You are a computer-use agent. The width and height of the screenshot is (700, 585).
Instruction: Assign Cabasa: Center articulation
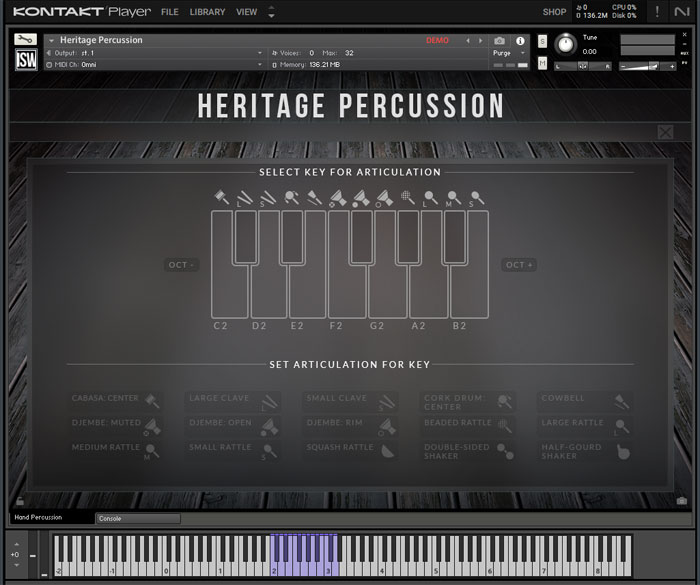[116, 401]
